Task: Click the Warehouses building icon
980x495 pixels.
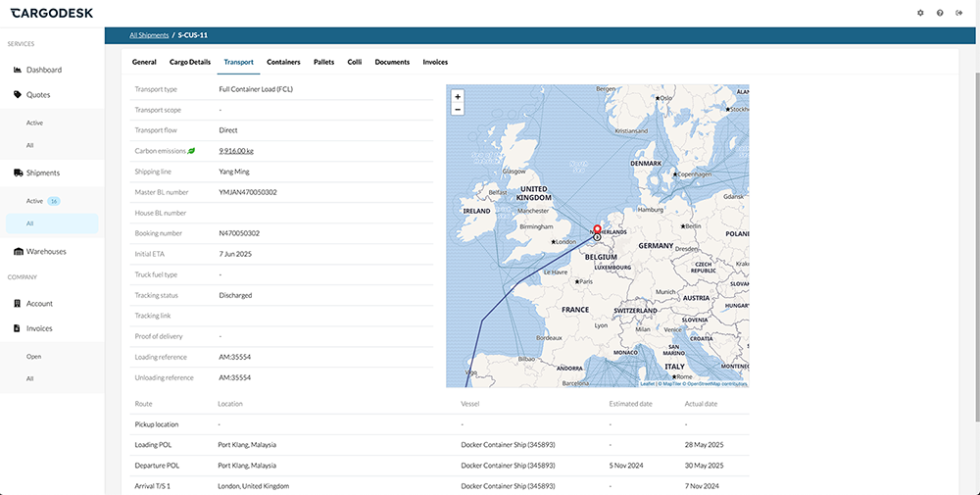Action: click(x=18, y=251)
